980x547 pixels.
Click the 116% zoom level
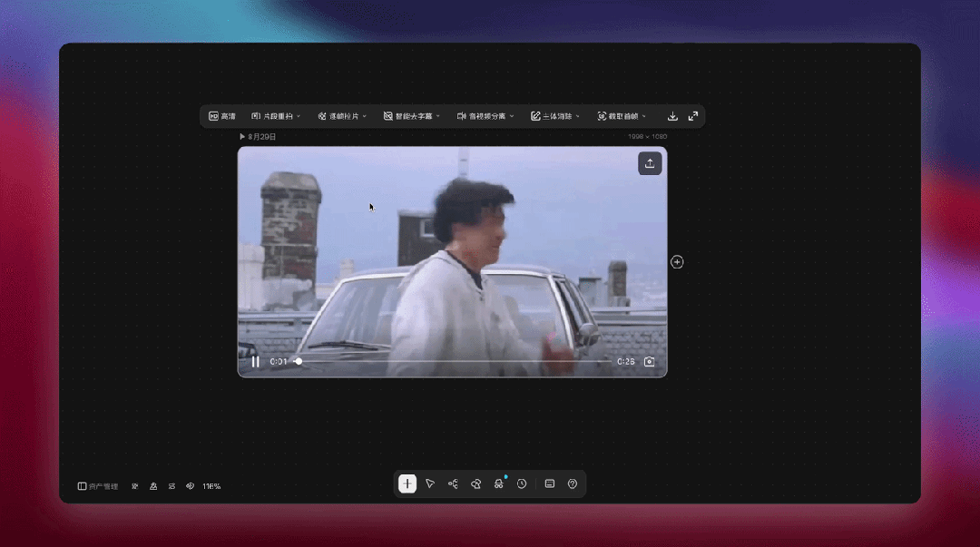pyautogui.click(x=211, y=486)
